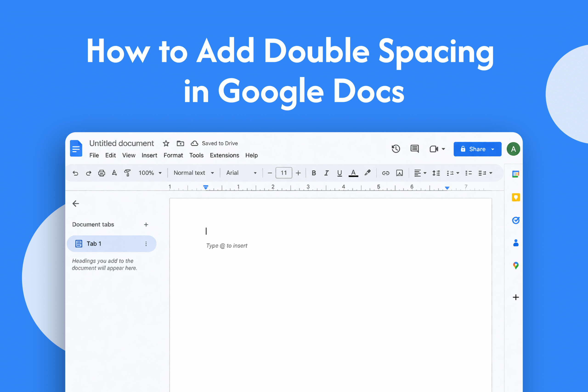This screenshot has width=588, height=392.
Task: Open the Format menu
Action: 173,155
